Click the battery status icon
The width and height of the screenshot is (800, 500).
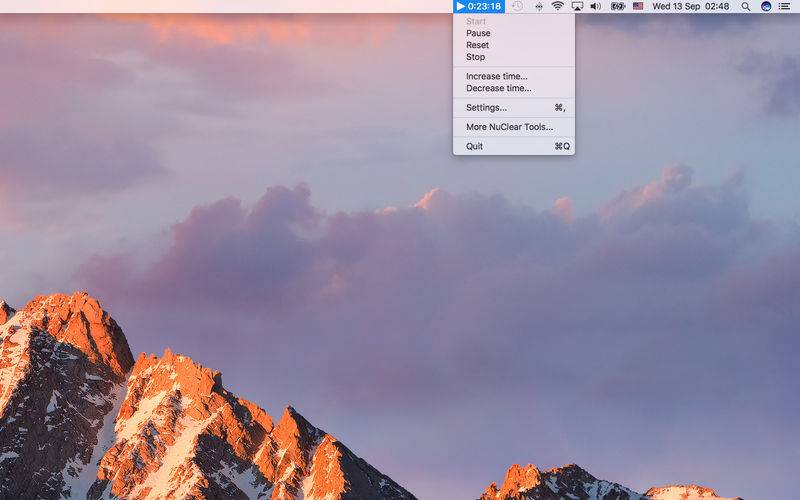pyautogui.click(x=617, y=6)
